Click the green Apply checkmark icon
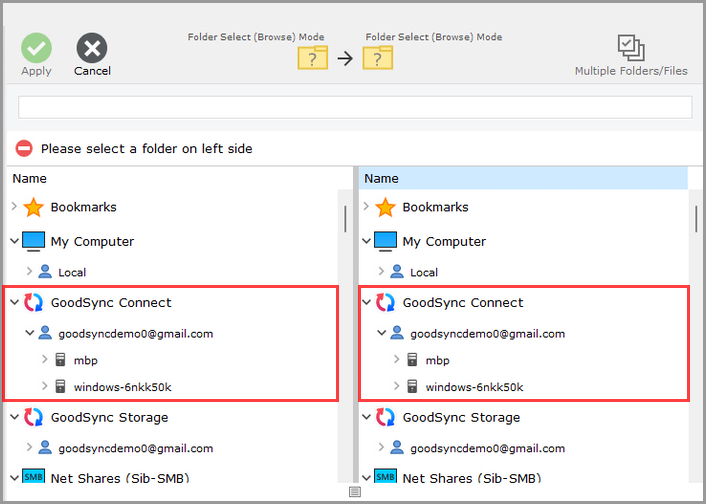The image size is (706, 504). [x=36, y=48]
